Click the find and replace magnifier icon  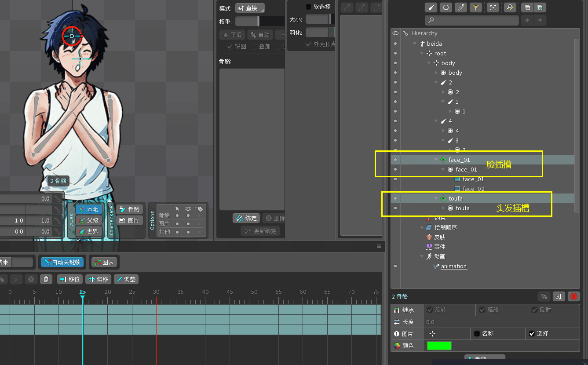(x=509, y=7)
